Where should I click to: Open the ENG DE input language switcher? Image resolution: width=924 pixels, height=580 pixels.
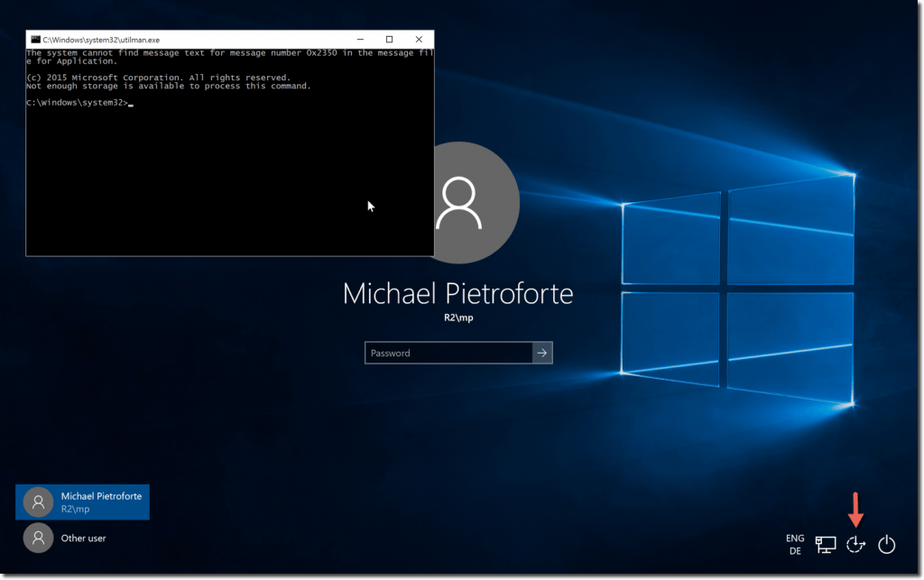[795, 544]
